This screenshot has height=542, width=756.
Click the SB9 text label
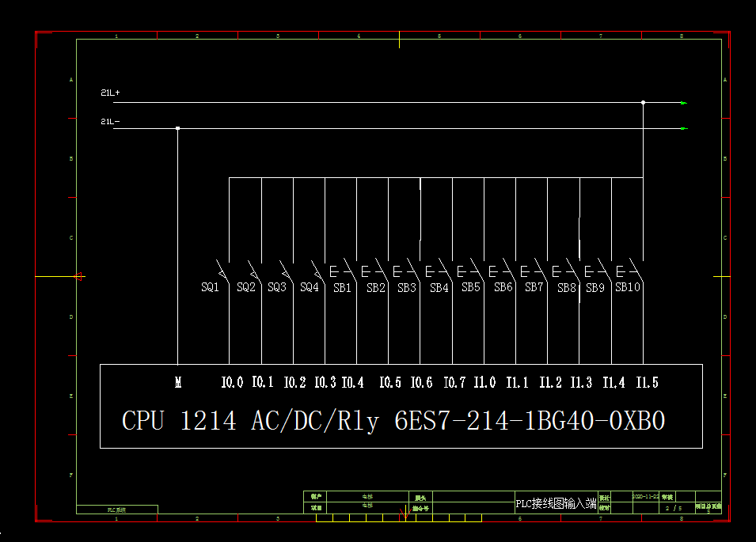(x=595, y=288)
